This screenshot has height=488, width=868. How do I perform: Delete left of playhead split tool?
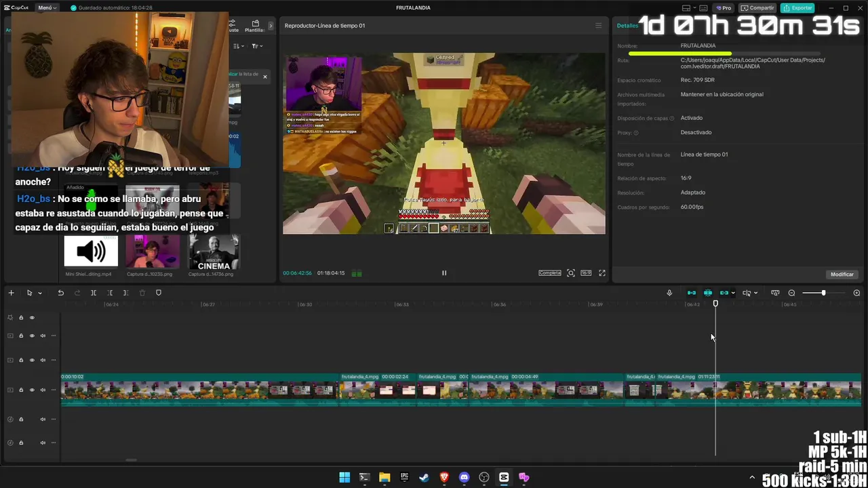(x=110, y=293)
